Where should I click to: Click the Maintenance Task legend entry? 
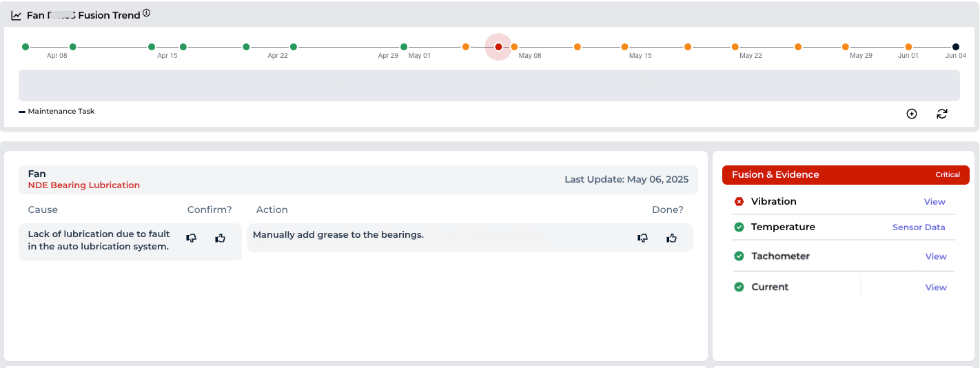[57, 112]
